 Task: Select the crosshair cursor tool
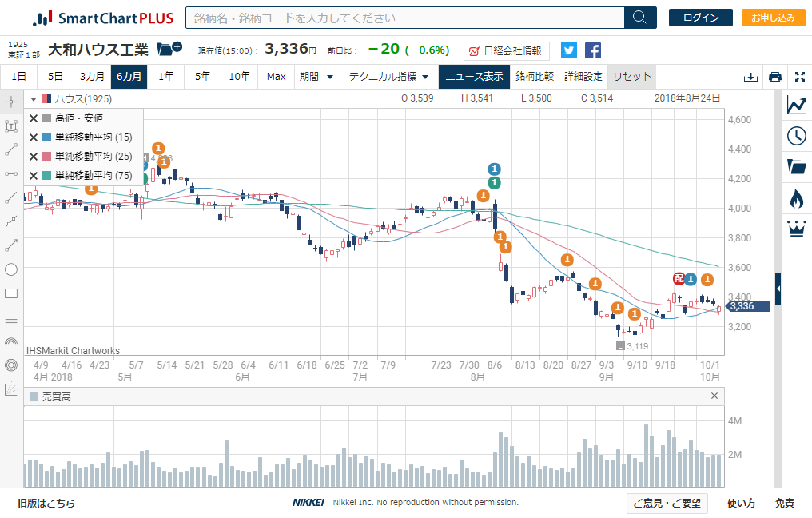point(11,102)
